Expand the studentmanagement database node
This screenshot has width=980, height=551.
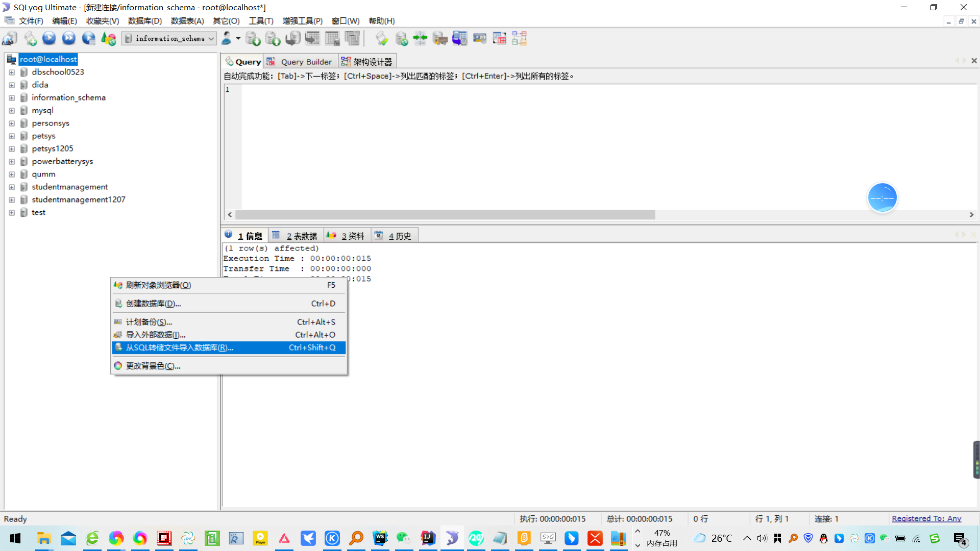tap(12, 187)
